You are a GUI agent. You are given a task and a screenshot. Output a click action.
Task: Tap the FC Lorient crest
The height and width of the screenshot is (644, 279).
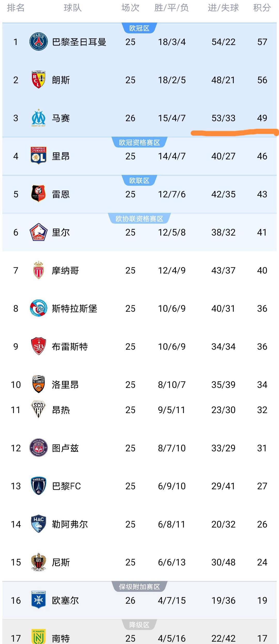click(38, 384)
